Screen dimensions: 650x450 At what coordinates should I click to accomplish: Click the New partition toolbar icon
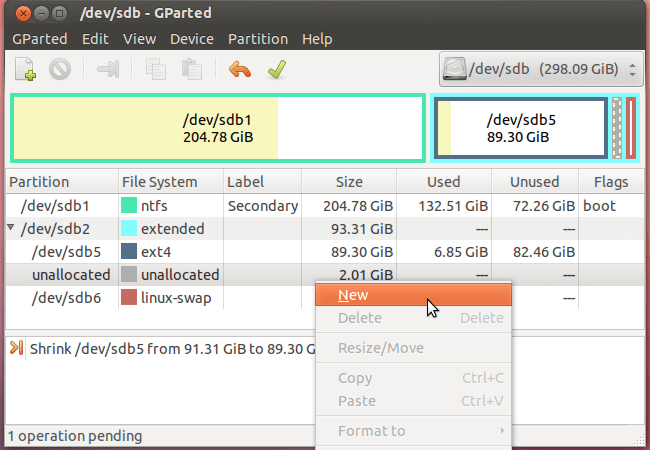26,70
